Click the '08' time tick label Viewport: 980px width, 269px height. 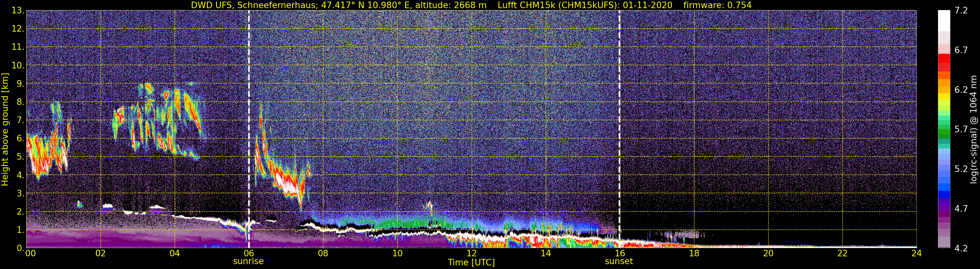pyautogui.click(x=323, y=253)
